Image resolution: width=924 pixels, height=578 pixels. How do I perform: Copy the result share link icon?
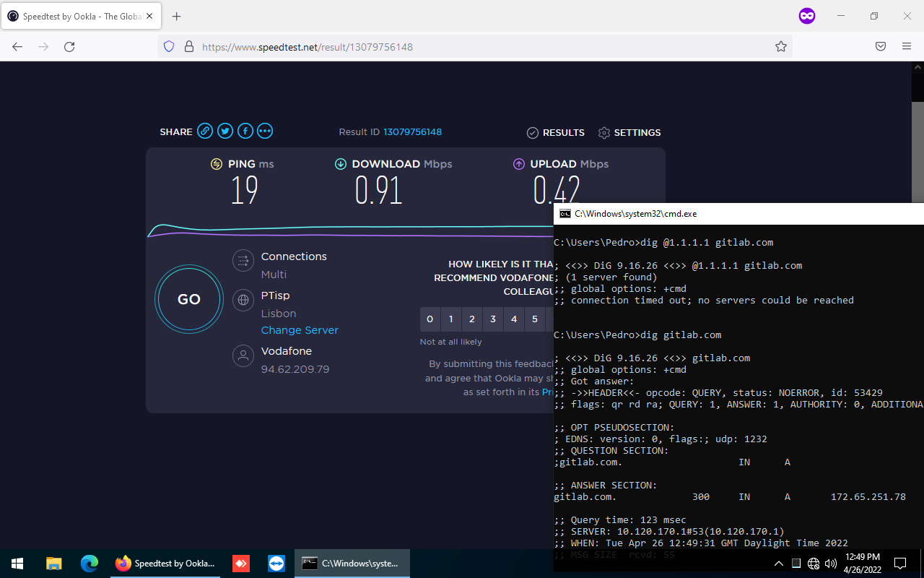[205, 131]
